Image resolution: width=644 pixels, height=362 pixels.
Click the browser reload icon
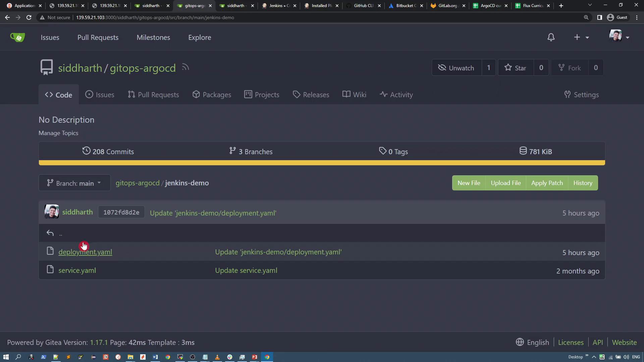pyautogui.click(x=29, y=17)
